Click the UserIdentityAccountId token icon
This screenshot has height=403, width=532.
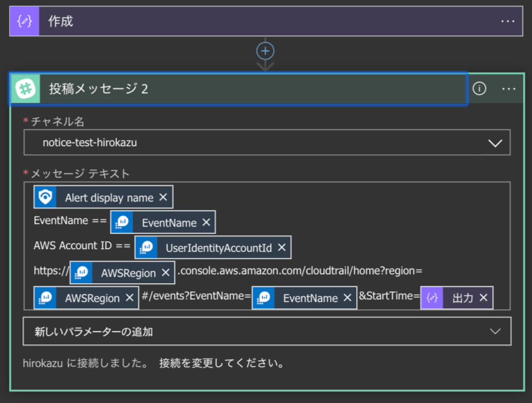click(x=146, y=248)
